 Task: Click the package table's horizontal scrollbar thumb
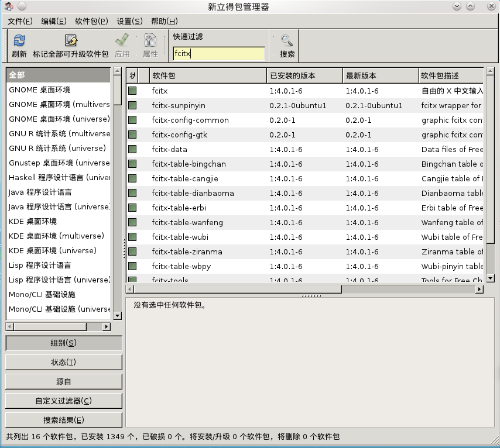238,290
